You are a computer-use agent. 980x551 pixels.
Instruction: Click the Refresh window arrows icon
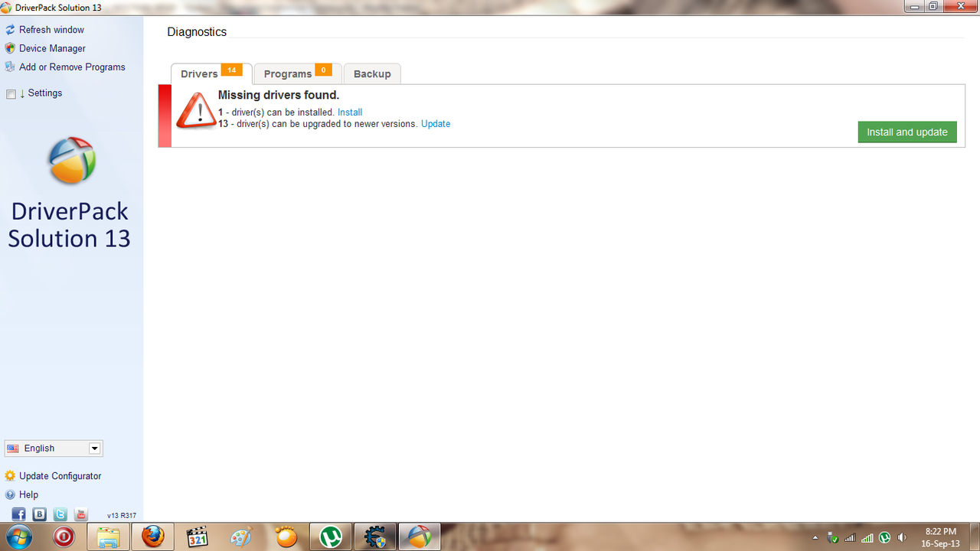10,30
